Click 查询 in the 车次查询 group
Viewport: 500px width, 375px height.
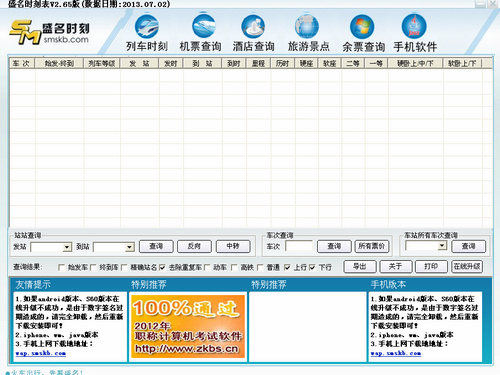coord(334,246)
